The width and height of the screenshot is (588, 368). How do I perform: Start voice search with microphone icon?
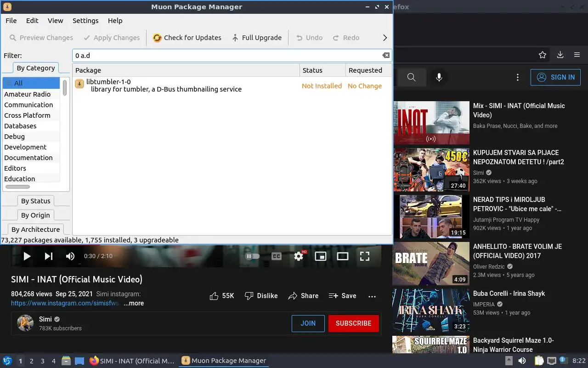click(439, 77)
